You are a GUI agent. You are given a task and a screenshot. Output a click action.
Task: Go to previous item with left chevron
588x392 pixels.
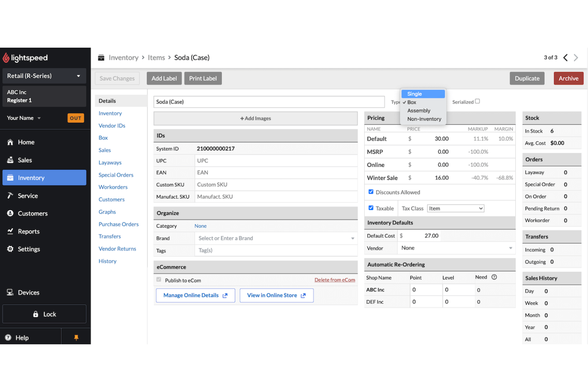(x=565, y=58)
